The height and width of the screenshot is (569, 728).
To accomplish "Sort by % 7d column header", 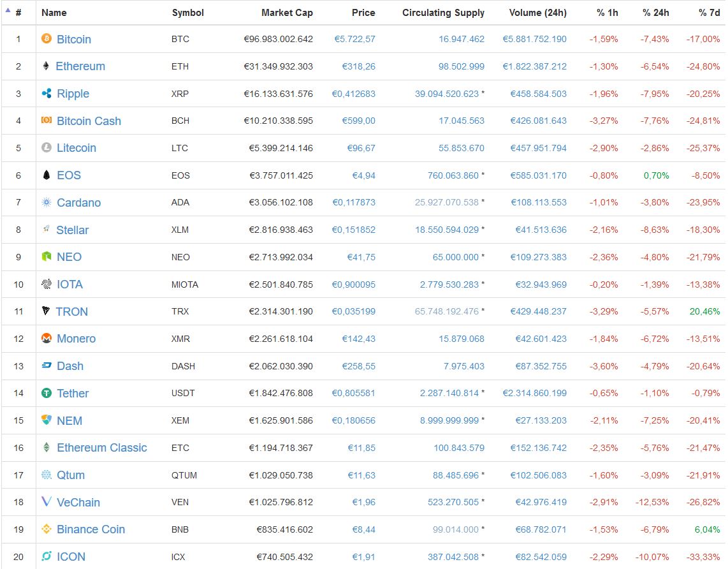I will click(709, 13).
